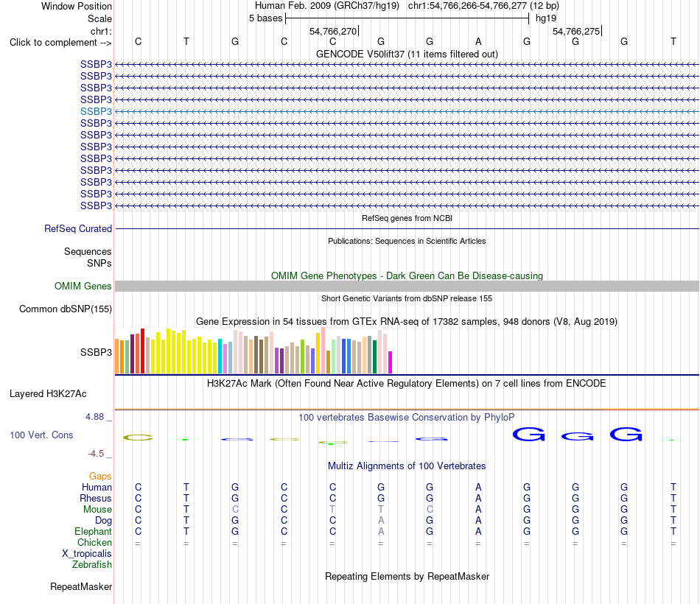Select the Dog species label
Screen dimensions: 700x604
(x=103, y=521)
